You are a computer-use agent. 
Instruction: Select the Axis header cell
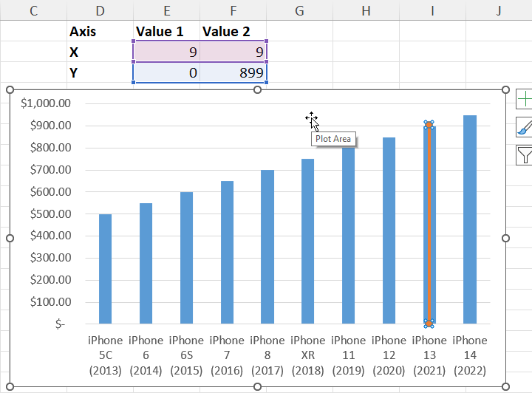click(x=100, y=31)
